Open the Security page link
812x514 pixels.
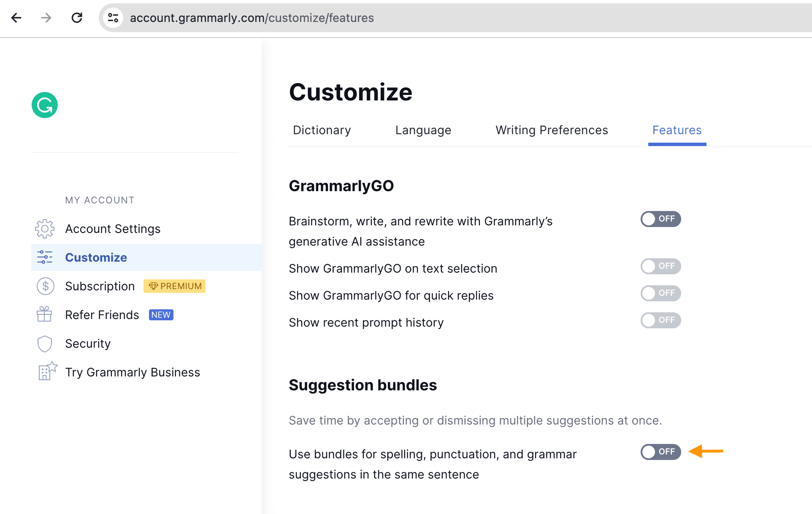pos(88,344)
